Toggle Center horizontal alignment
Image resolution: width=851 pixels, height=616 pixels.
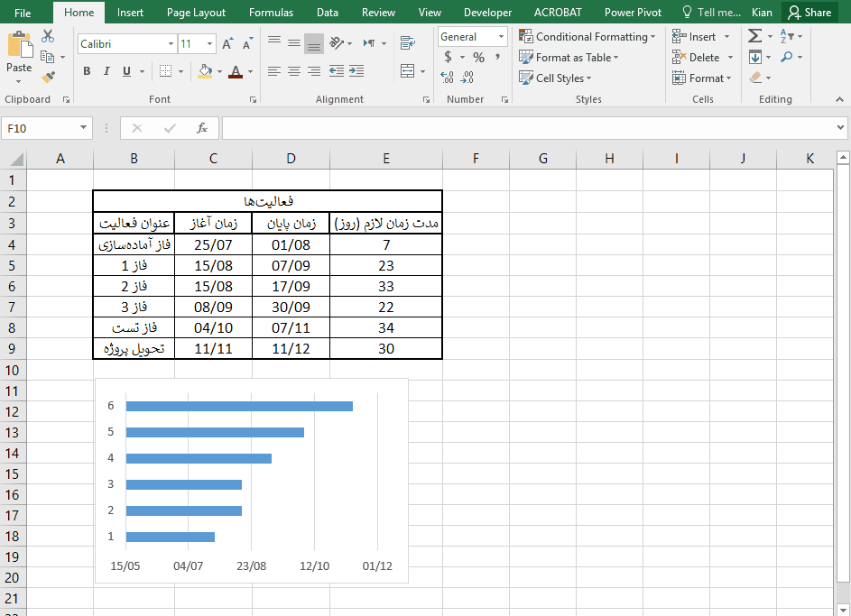pyautogui.click(x=294, y=71)
